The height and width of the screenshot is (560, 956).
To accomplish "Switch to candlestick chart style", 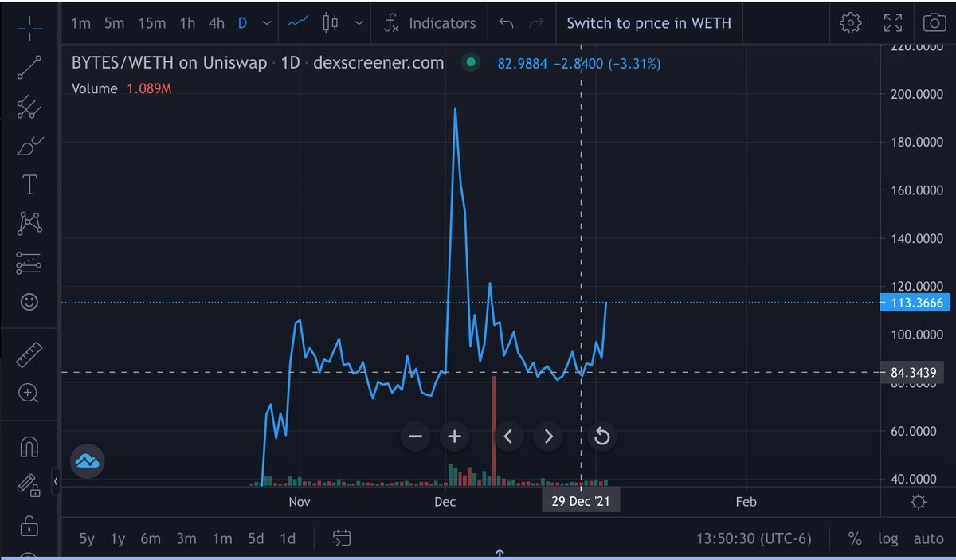I will (x=331, y=23).
